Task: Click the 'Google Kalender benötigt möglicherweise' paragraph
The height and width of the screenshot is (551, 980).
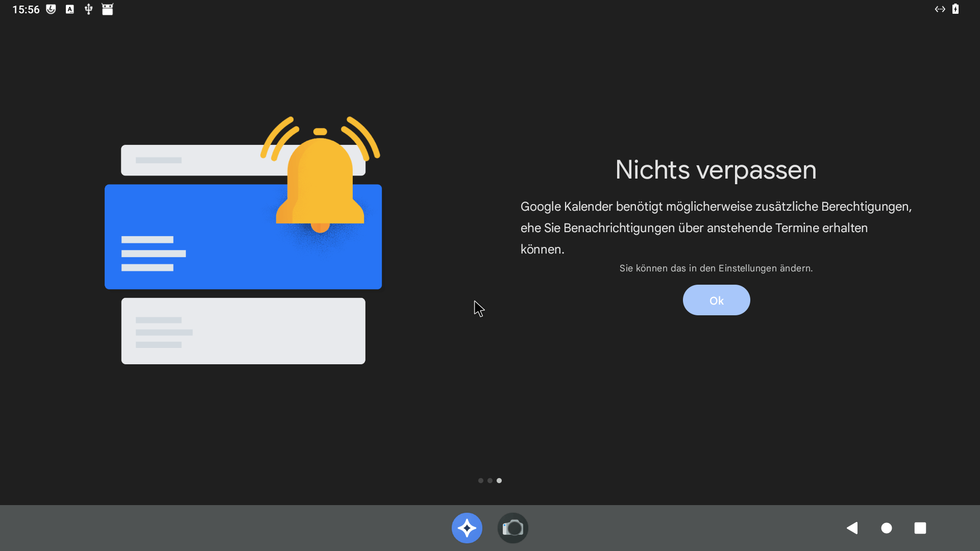Action: tap(716, 228)
